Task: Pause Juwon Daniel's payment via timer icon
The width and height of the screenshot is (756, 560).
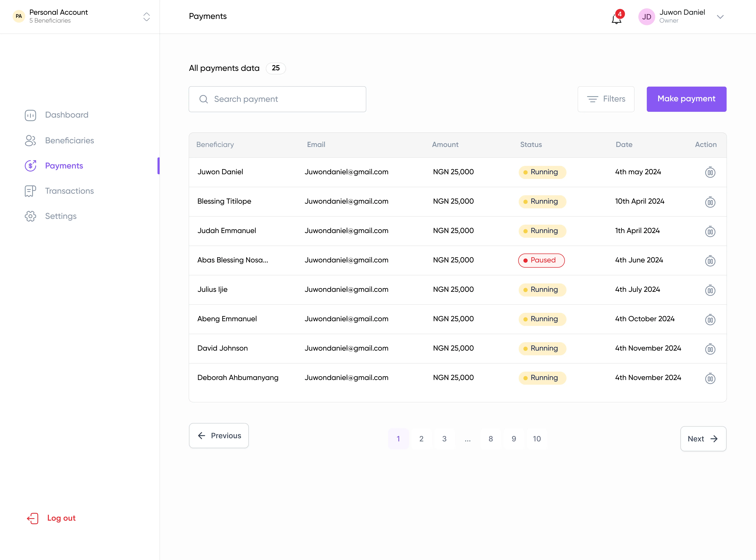Action: [710, 172]
